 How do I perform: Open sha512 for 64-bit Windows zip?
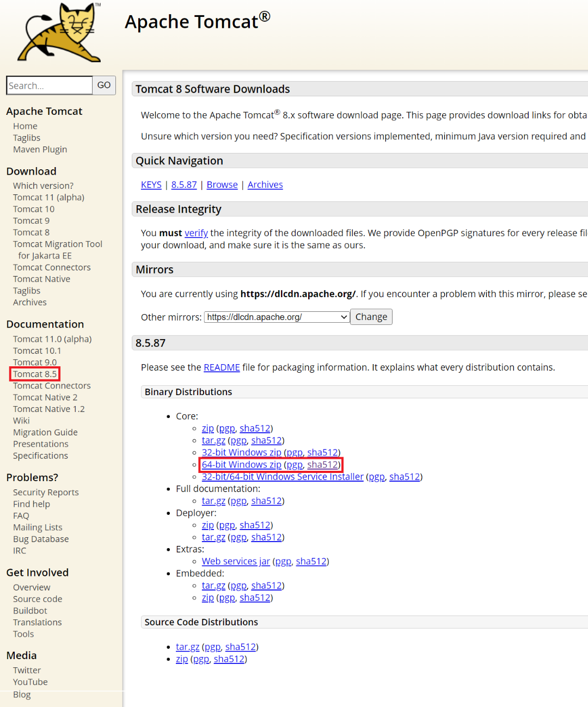[x=323, y=465]
